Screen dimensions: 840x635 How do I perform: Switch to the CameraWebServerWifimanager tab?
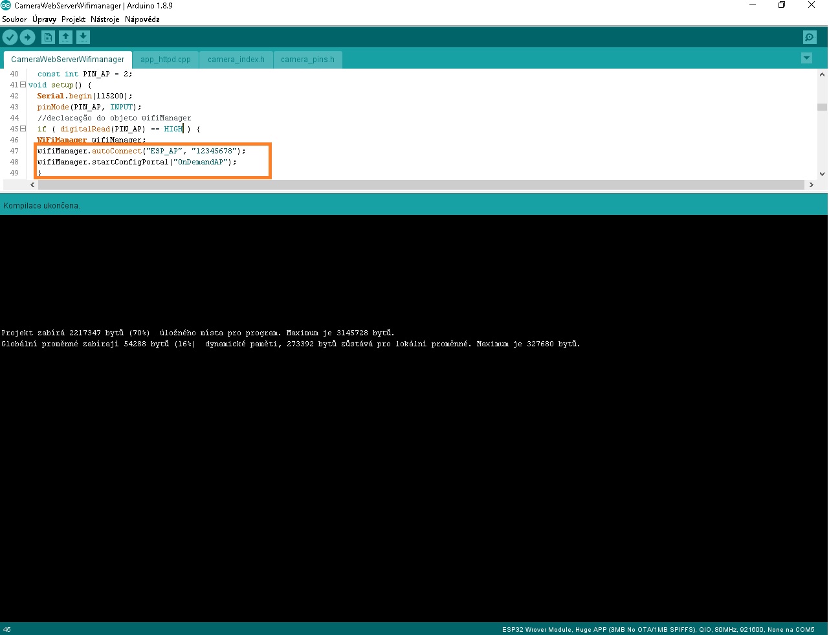[68, 60]
